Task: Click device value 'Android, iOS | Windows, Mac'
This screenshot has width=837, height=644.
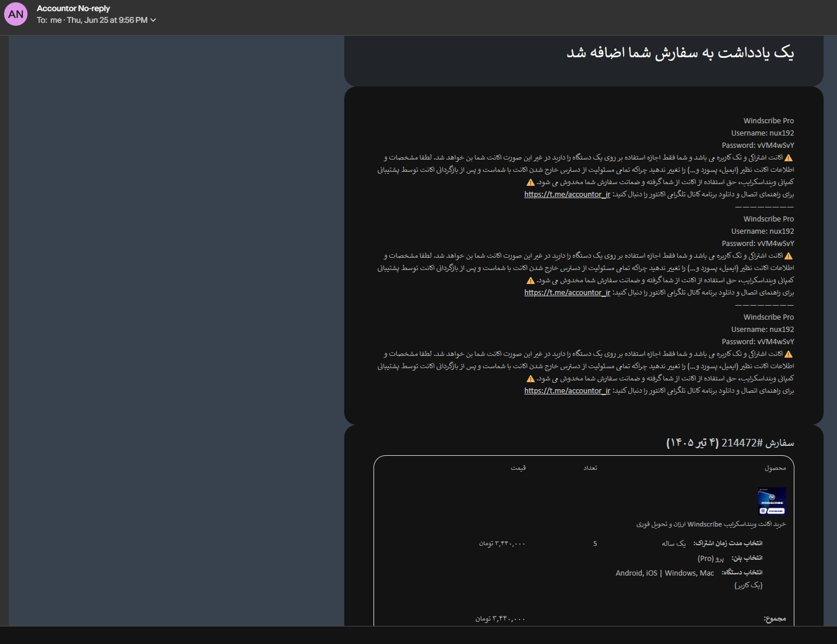Action: tap(665, 573)
